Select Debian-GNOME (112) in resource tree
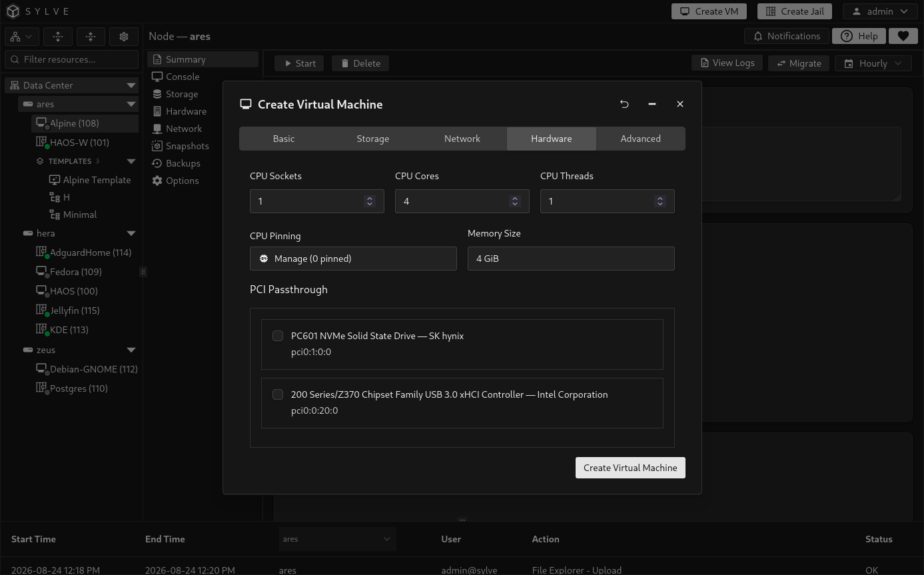This screenshot has height=575, width=924. [x=94, y=369]
